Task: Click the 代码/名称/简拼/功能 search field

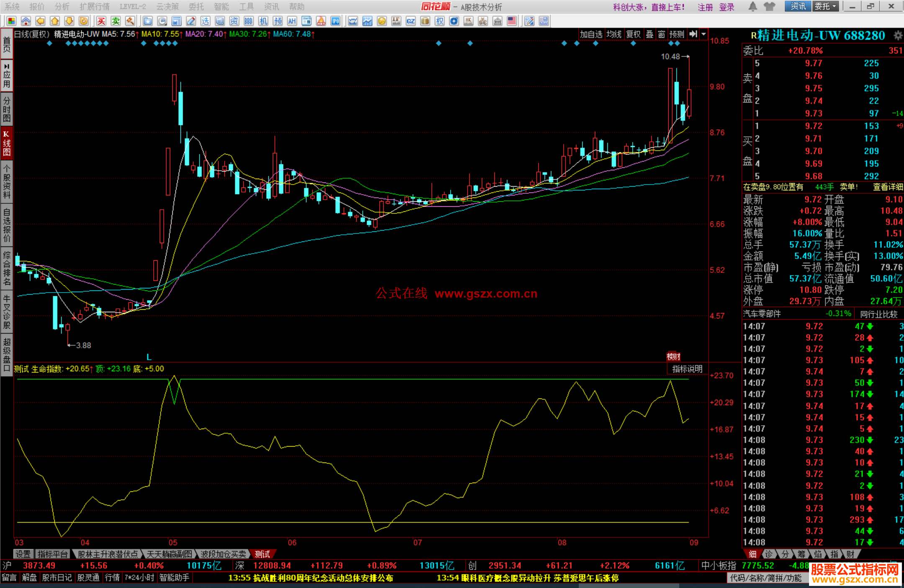Action: [766, 578]
